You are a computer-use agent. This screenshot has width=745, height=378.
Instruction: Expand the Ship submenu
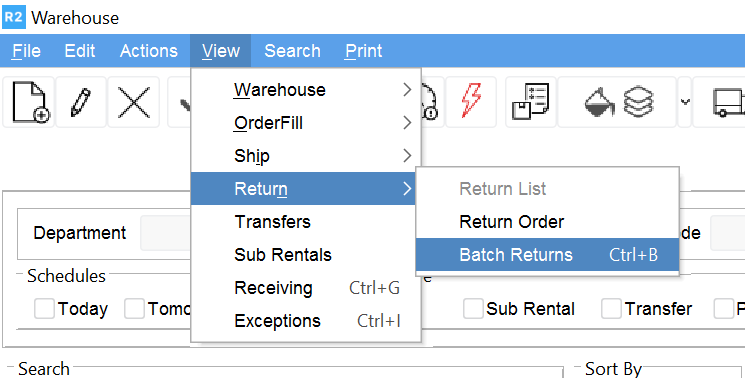[x=306, y=156]
